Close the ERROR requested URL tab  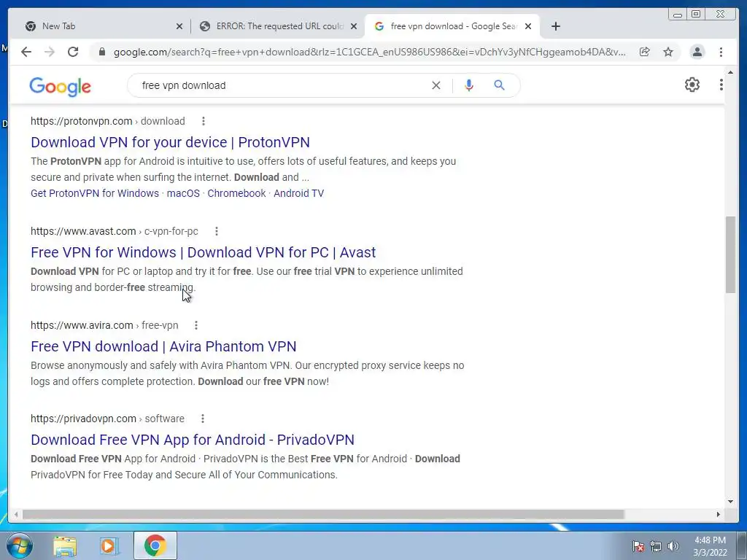coord(354,26)
